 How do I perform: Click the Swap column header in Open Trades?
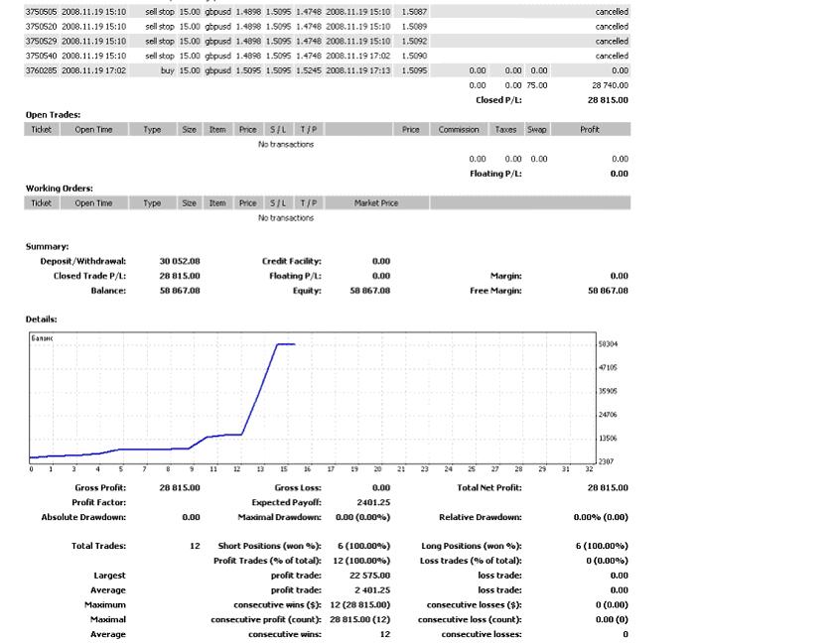pyautogui.click(x=537, y=129)
